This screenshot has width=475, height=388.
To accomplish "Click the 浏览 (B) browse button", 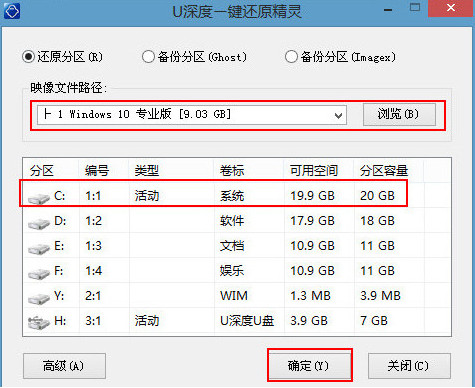I will point(399,114).
